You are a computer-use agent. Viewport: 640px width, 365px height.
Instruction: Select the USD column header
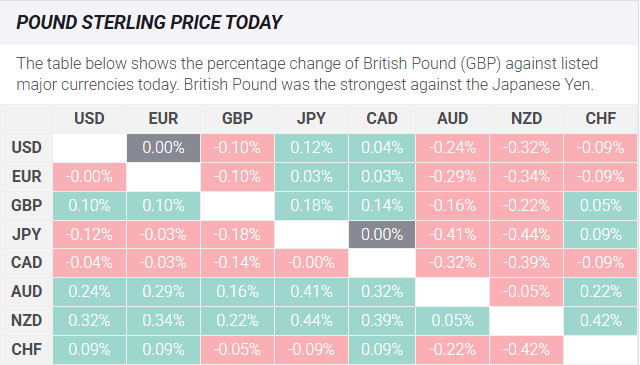coord(89,118)
